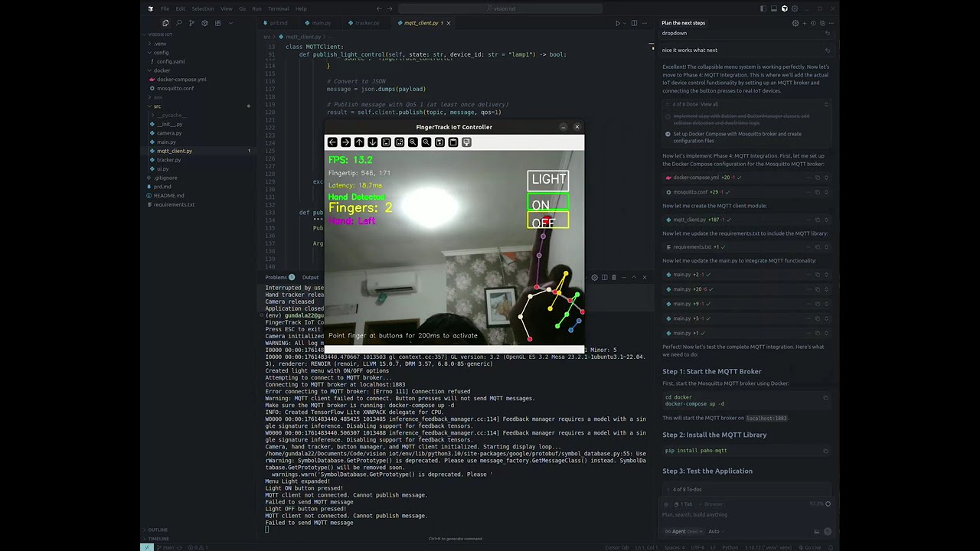Open the Output panel tab
Viewport: 980px width, 551px height.
click(x=310, y=277)
